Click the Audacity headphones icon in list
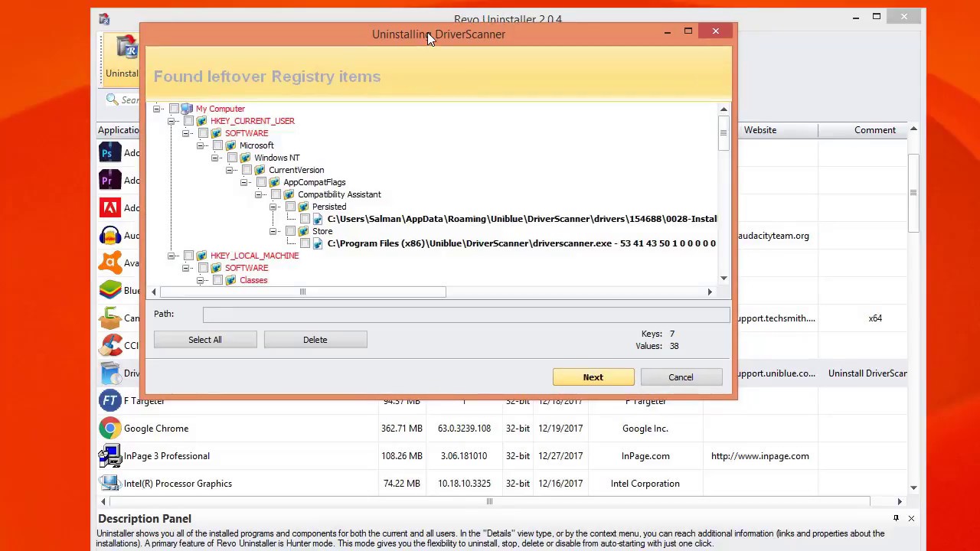This screenshot has height=551, width=980. coord(110,235)
